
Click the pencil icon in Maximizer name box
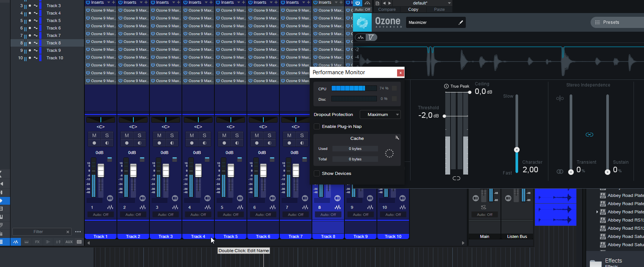click(x=461, y=22)
